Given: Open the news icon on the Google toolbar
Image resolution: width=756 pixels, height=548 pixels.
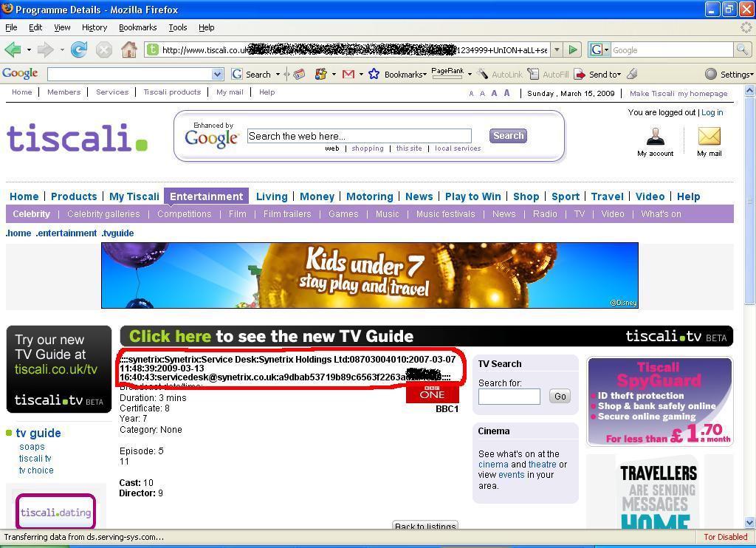Looking at the screenshot, I should pos(299,75).
